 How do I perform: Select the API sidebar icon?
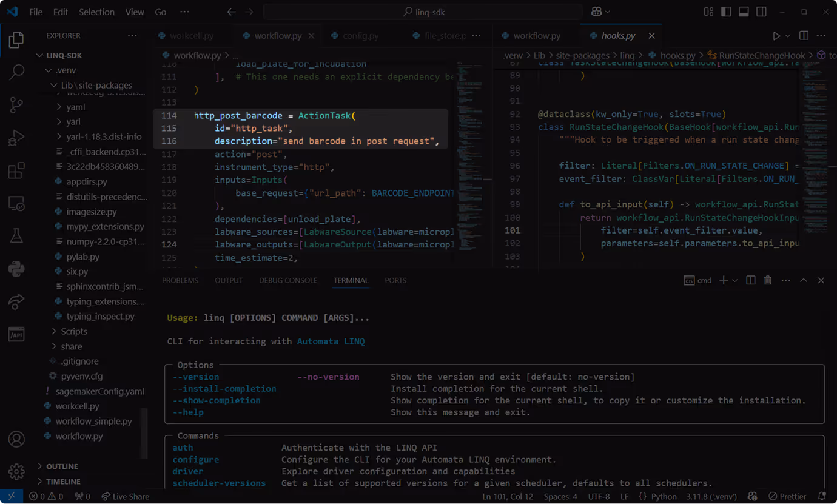point(16,334)
